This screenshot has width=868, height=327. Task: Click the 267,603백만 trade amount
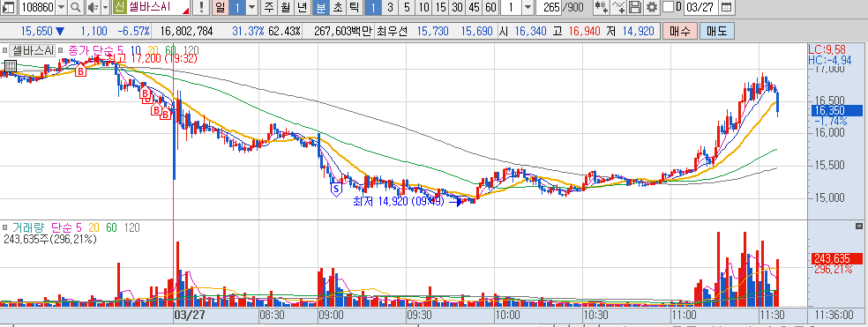343,31
